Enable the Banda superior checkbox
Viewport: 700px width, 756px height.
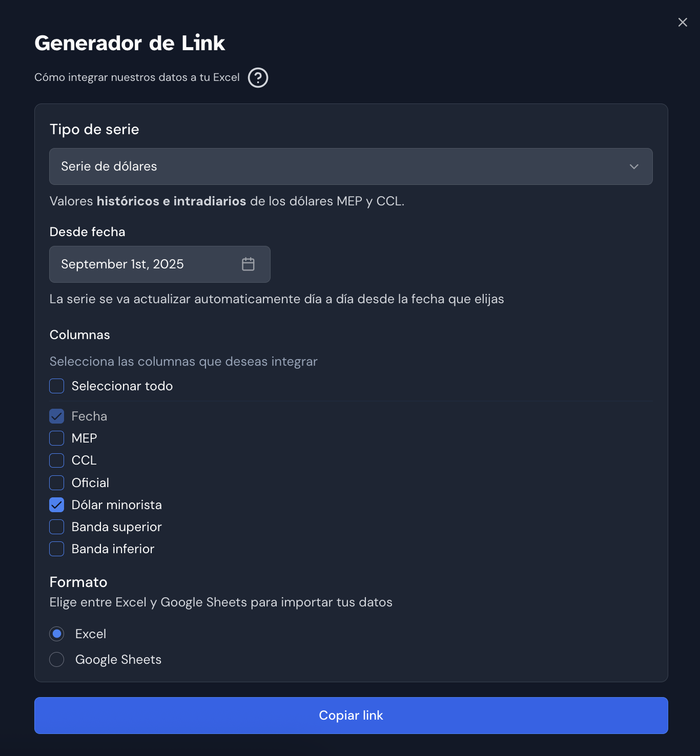tap(57, 527)
